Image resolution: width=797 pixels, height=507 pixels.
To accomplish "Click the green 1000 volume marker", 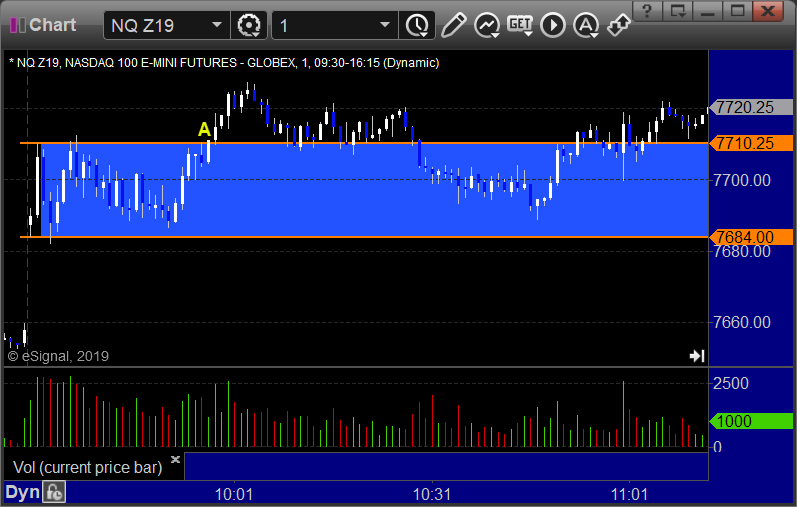I will [x=751, y=421].
